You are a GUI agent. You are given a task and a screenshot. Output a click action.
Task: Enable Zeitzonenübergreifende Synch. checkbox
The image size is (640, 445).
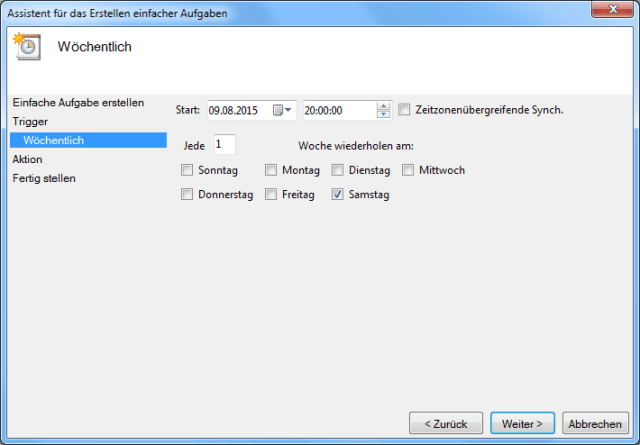tap(405, 110)
